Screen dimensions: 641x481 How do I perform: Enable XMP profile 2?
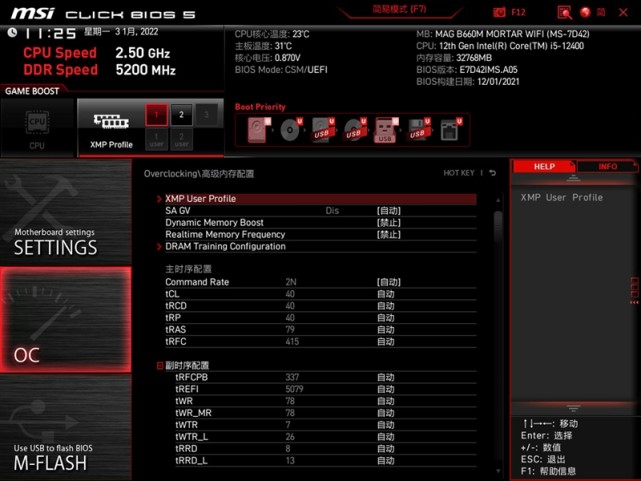click(182, 115)
